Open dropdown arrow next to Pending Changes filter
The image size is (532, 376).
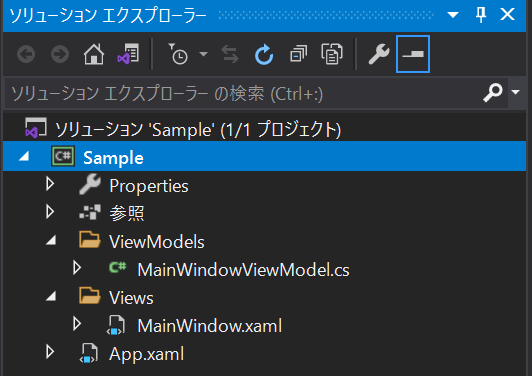[203, 54]
